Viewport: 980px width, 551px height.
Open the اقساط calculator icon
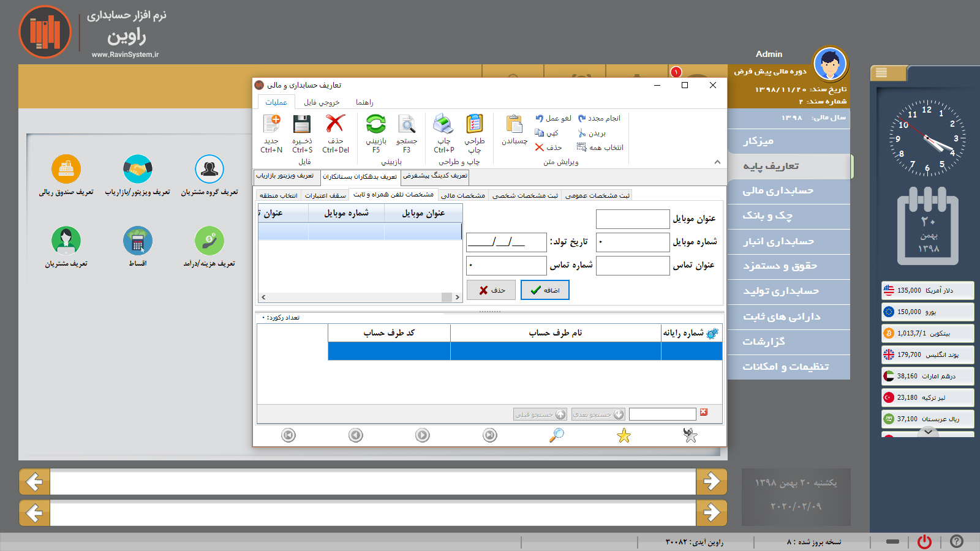(x=138, y=242)
